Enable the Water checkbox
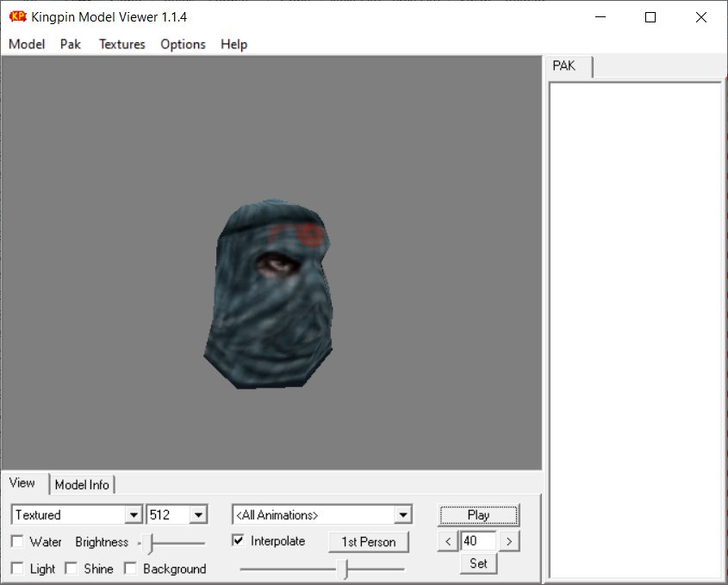The image size is (728, 585). [17, 541]
